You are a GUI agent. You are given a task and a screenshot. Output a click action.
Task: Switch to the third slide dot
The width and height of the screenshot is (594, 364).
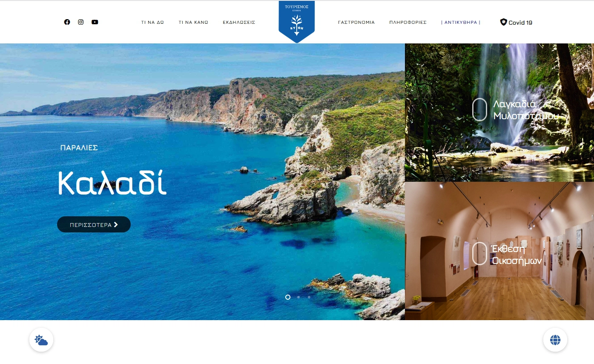tap(309, 297)
